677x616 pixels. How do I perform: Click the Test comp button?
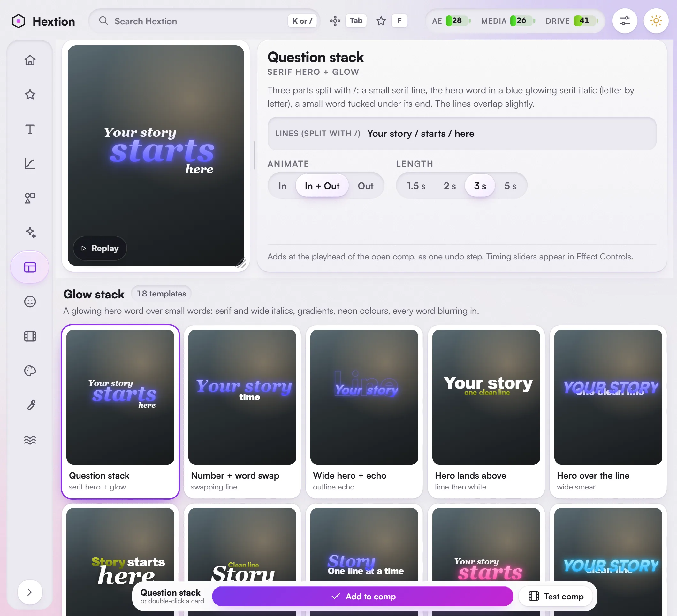pos(555,596)
